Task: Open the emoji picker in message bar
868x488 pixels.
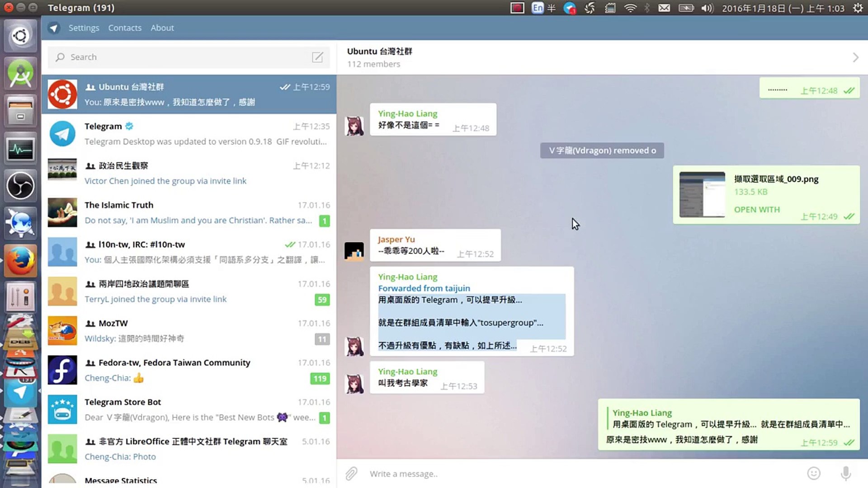Action: click(814, 473)
